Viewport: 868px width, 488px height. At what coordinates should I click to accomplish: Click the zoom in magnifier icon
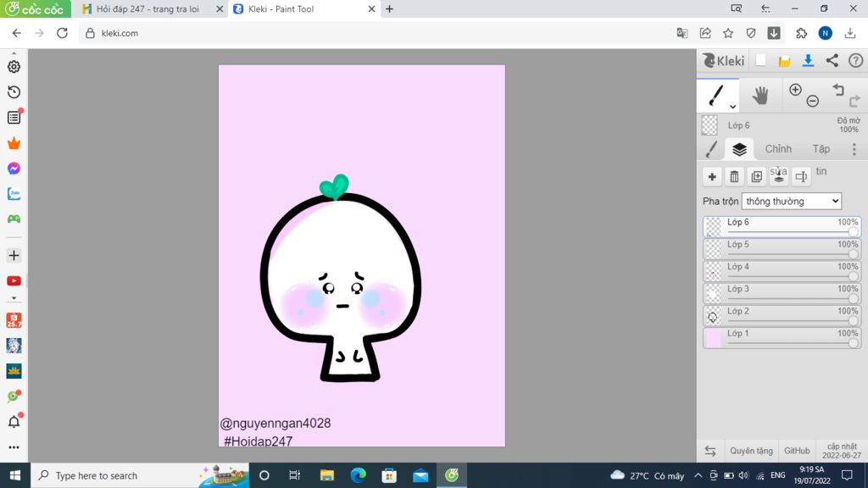coord(795,90)
